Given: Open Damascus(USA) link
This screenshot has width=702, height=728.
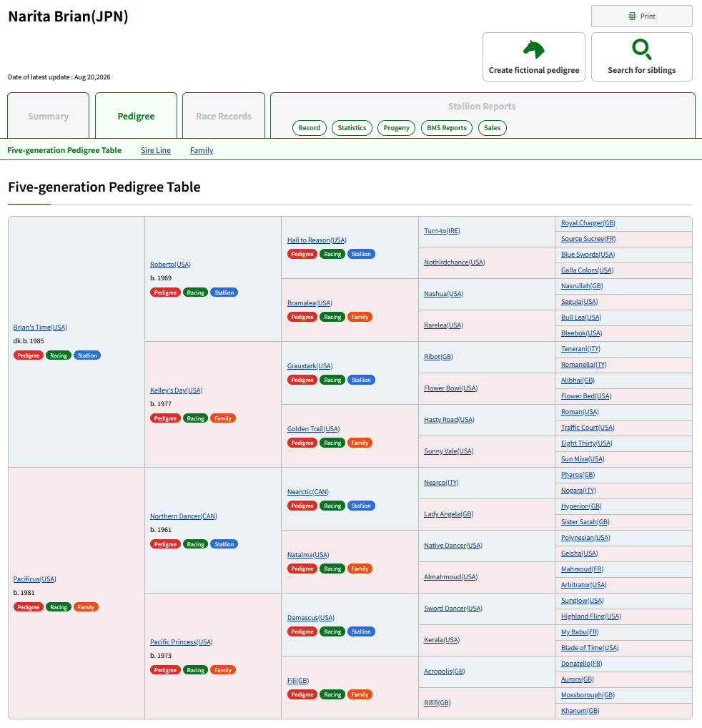Looking at the screenshot, I should click(x=311, y=617).
